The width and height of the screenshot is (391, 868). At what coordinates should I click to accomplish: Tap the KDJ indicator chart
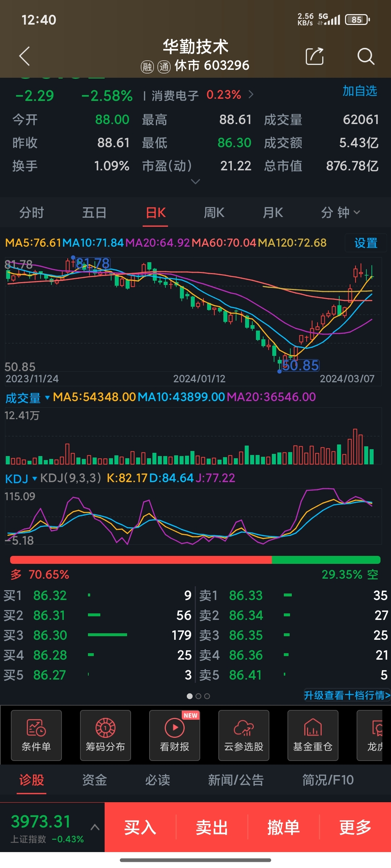pos(193,516)
